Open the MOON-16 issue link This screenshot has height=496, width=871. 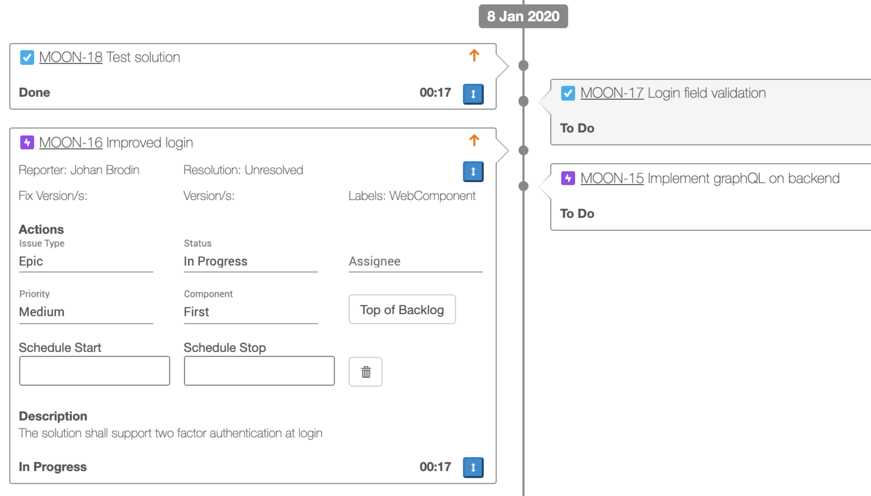coord(70,143)
